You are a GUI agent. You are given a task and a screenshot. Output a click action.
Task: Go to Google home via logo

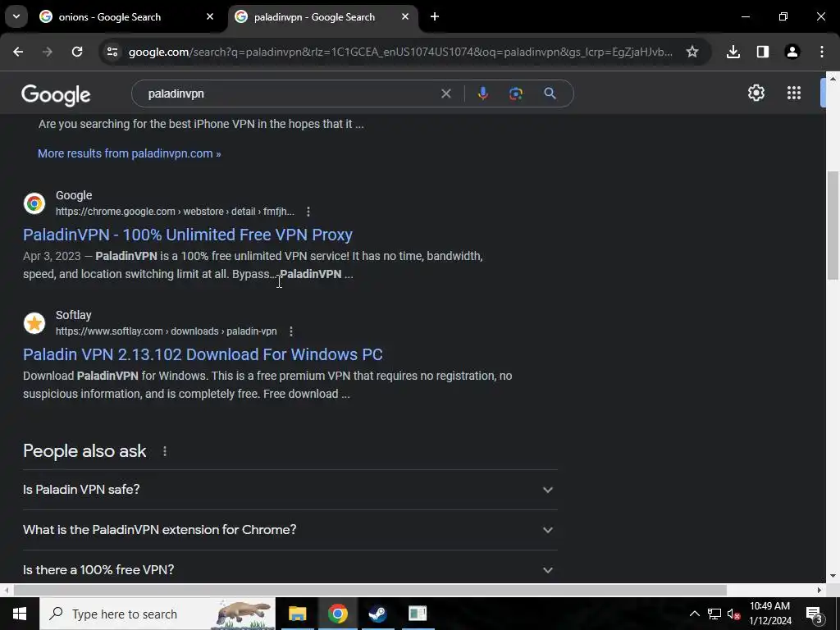coord(56,94)
